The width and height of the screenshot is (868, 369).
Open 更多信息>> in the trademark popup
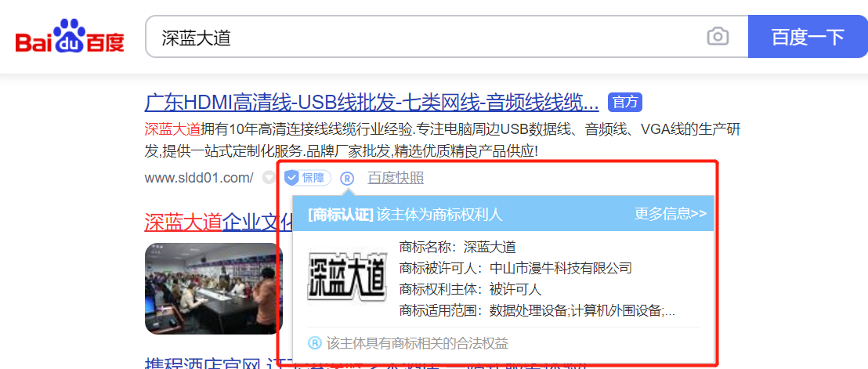(x=671, y=214)
